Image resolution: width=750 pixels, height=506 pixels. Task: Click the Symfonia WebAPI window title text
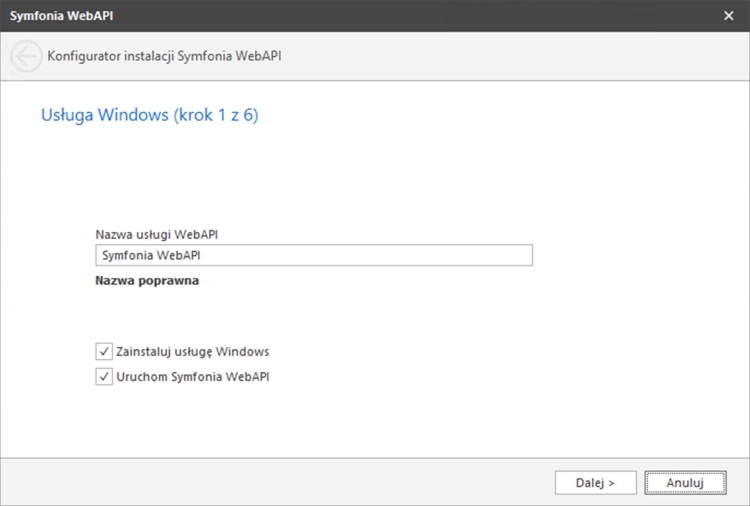point(55,15)
